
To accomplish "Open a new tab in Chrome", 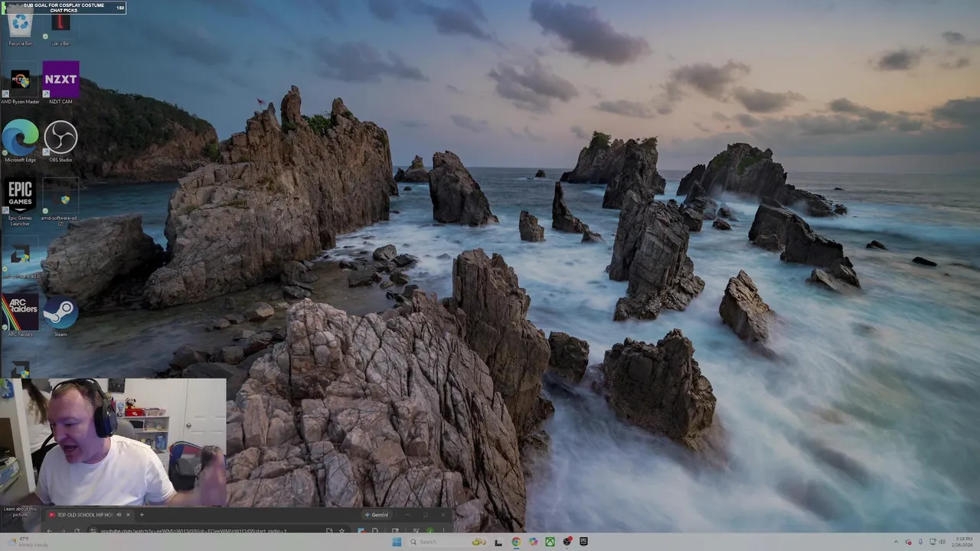I will pyautogui.click(x=142, y=514).
